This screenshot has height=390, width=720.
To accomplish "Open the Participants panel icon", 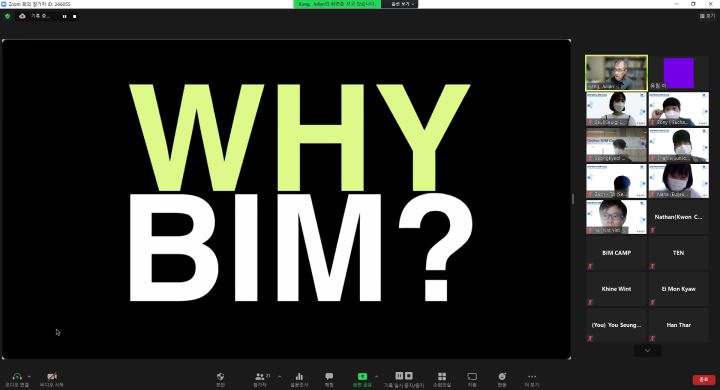I will coord(260,376).
